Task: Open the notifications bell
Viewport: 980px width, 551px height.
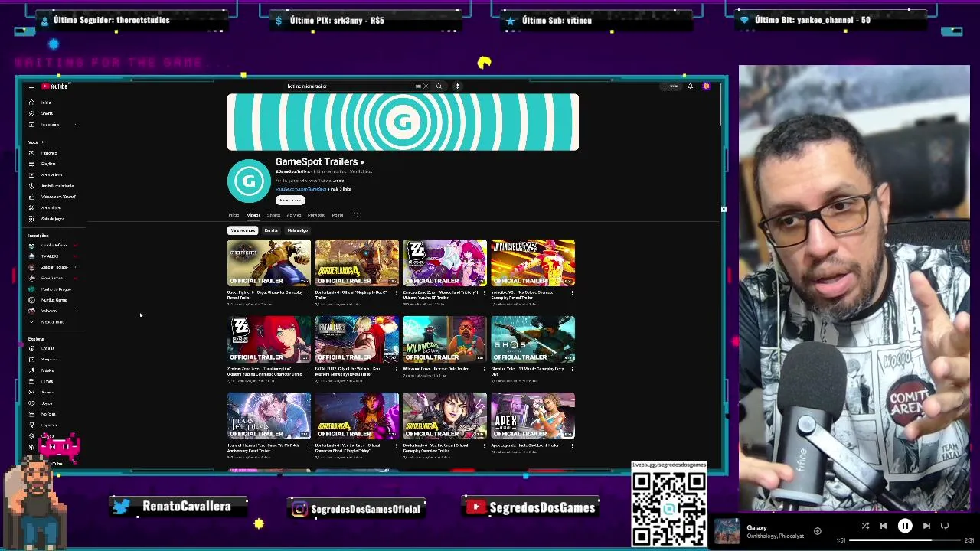Action: (x=690, y=86)
